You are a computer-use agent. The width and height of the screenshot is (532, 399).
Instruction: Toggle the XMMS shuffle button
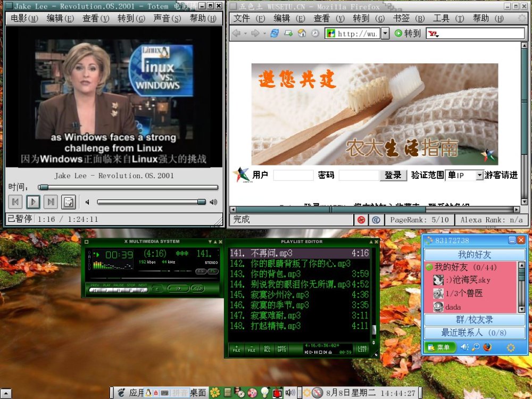pos(178,289)
